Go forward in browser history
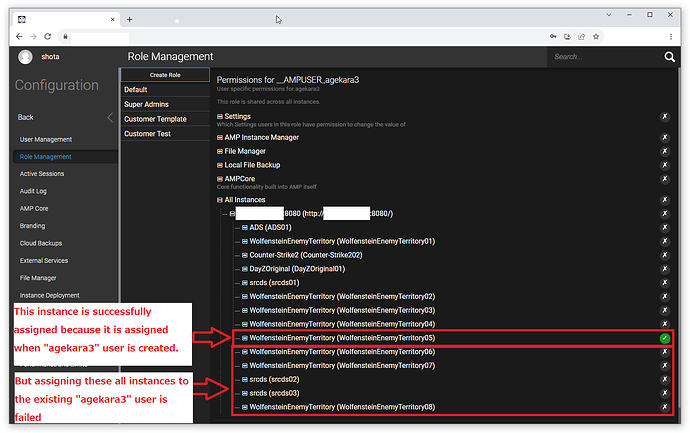 coord(33,37)
